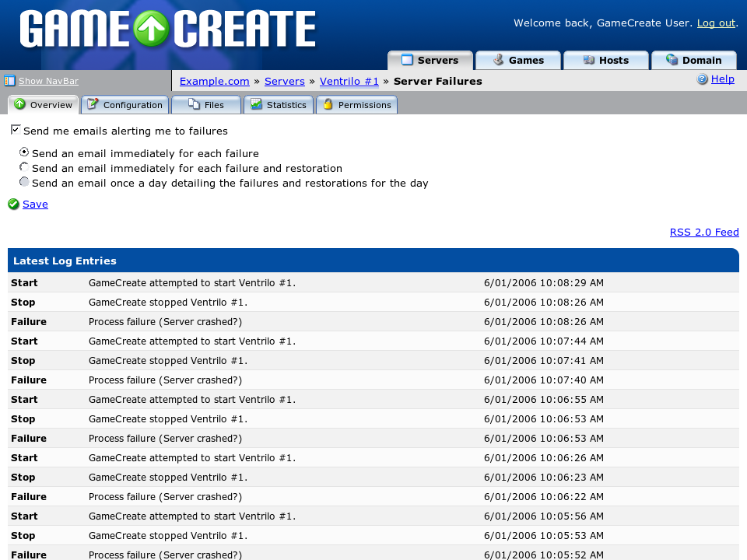The image size is (747, 560).
Task: Click the Servers tab monitor icon
Action: coord(407,60)
